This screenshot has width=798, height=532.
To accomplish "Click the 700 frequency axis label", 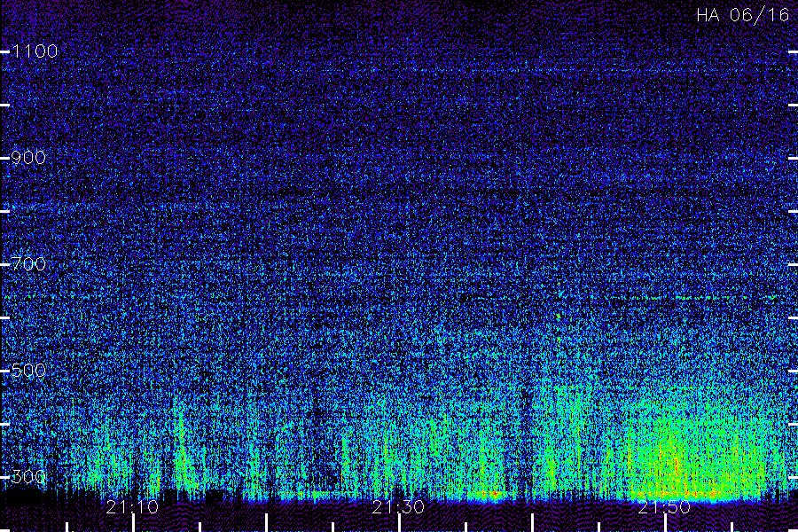I will click(28, 263).
